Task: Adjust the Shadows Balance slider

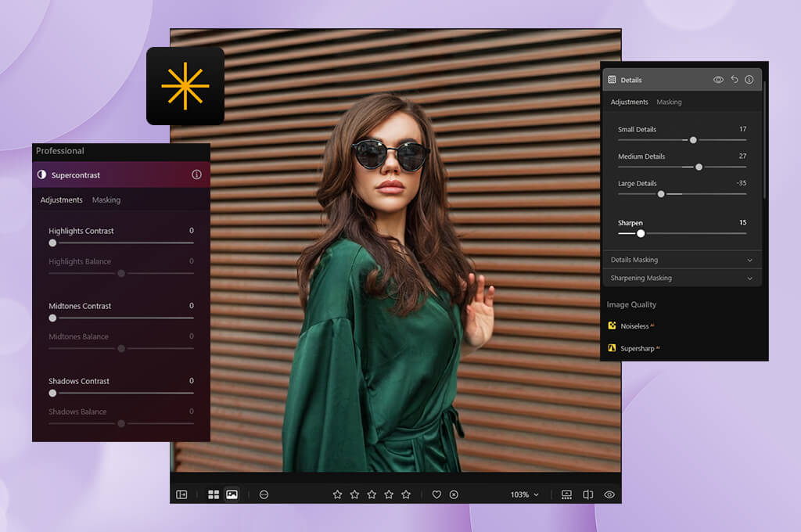Action: [x=121, y=424]
